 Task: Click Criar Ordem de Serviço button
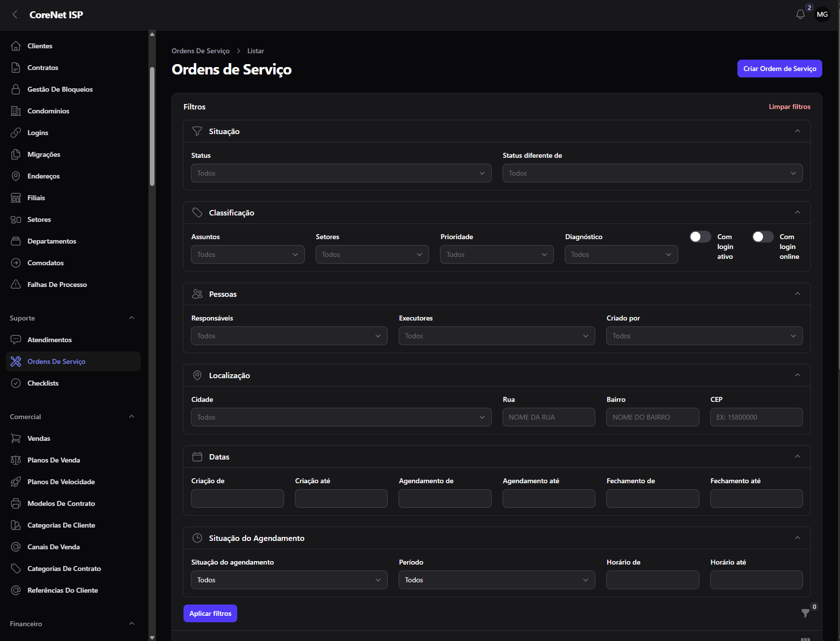coord(779,69)
